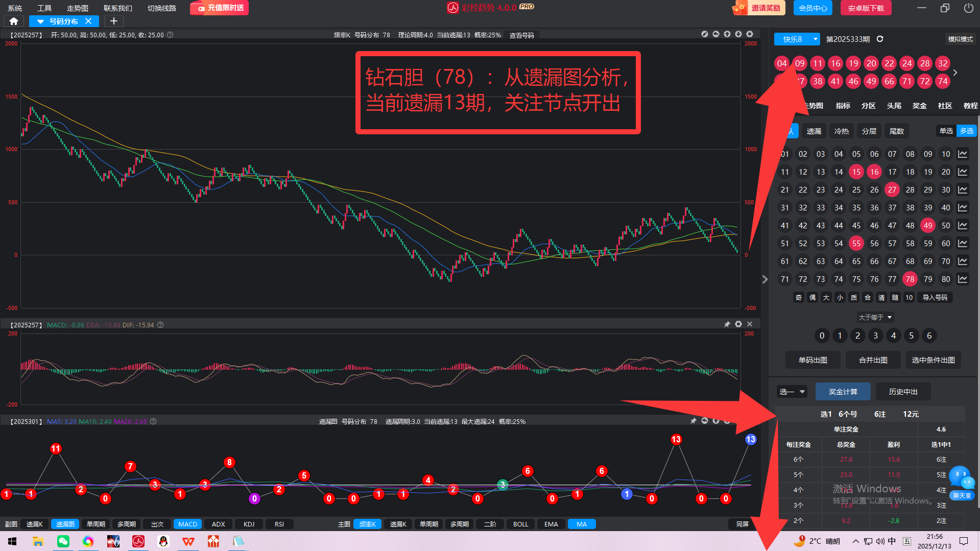Open settings gear of MACD panel
The image size is (980, 551).
738,324
